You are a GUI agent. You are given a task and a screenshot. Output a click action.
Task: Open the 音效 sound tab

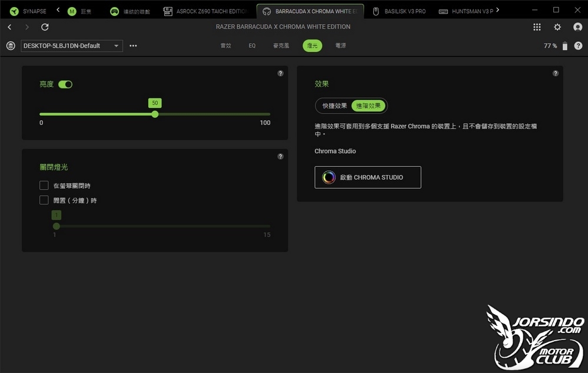pyautogui.click(x=226, y=46)
